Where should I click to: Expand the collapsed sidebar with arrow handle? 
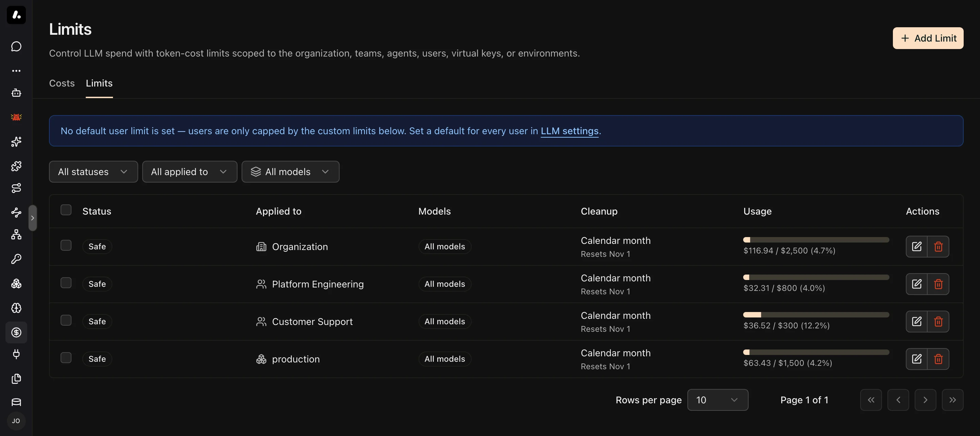pyautogui.click(x=33, y=218)
